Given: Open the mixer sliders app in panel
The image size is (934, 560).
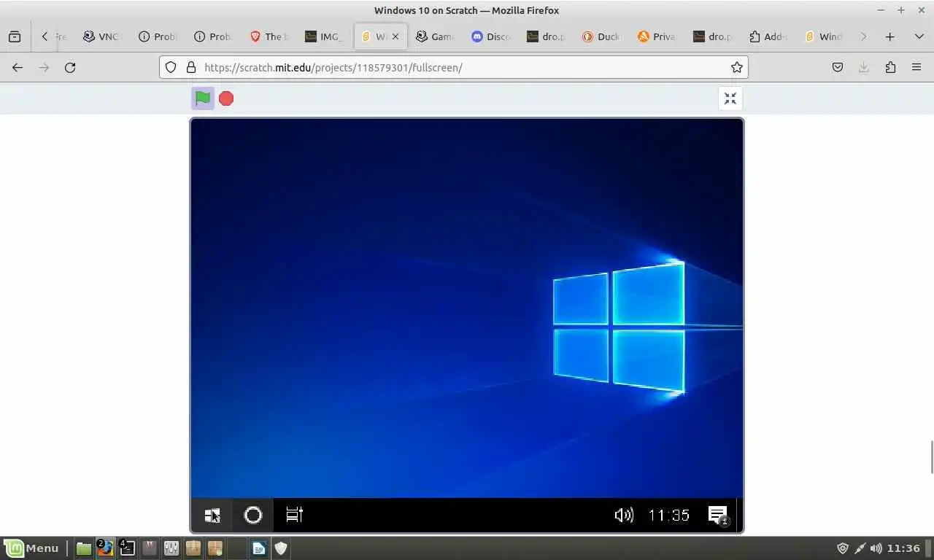Looking at the screenshot, I should [x=171, y=548].
